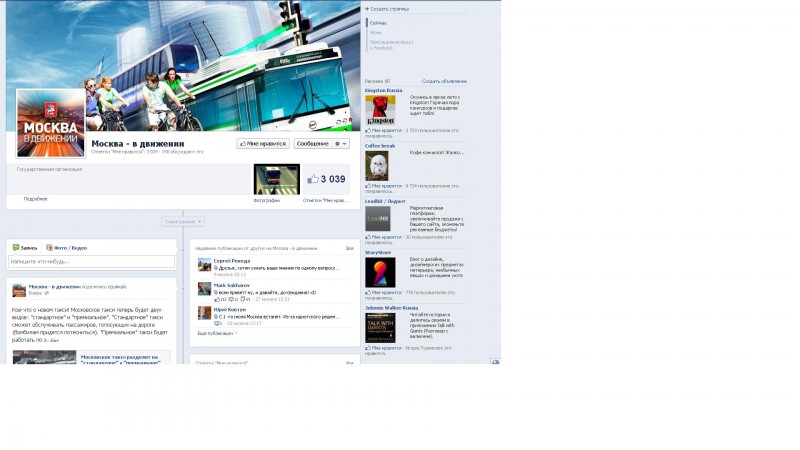
Task: Select 'Июнь' in the timeline navigation
Action: [376, 33]
